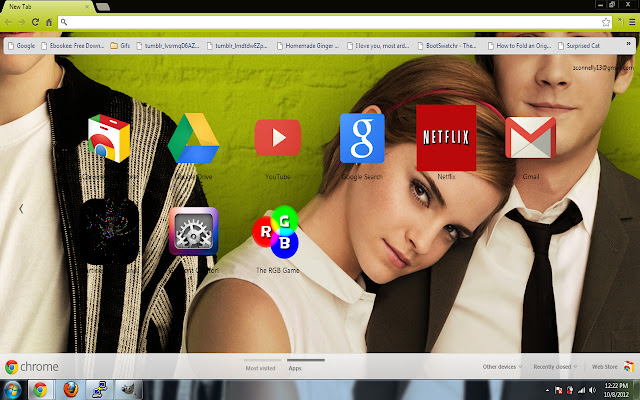Viewport: 640px width, 400px height.
Task: Open the Action Center flag icon
Action: (x=559, y=390)
